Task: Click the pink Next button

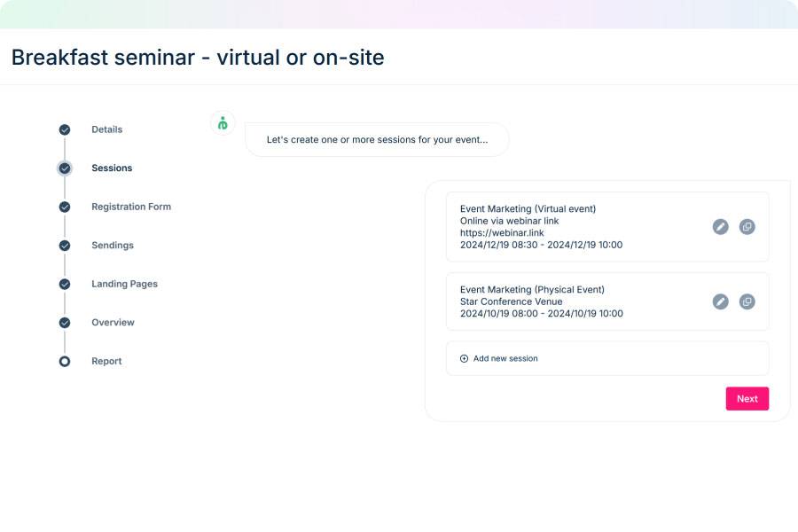Action: pyautogui.click(x=747, y=399)
